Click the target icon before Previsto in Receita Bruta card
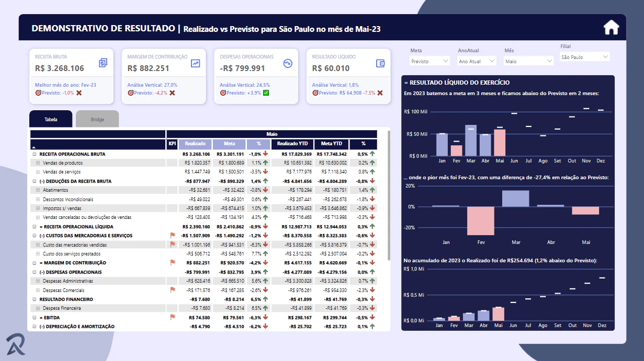Screen dimensions: 644x361 tap(38, 92)
